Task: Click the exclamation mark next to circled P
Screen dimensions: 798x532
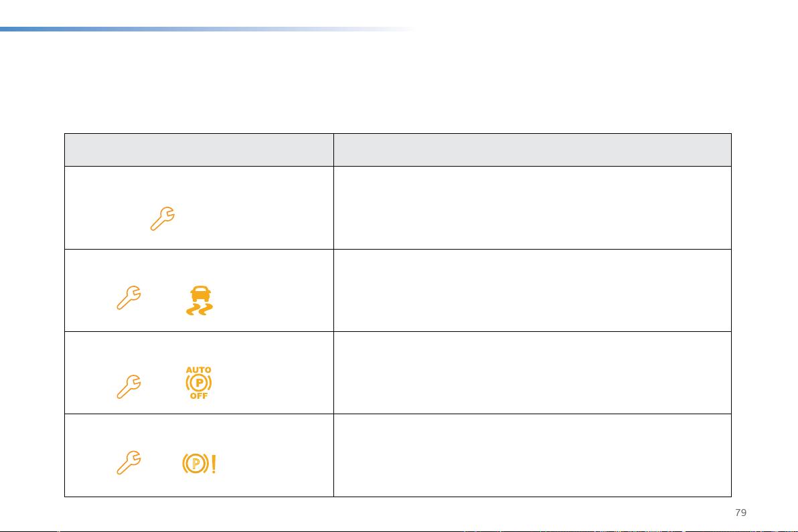Action: coord(214,464)
